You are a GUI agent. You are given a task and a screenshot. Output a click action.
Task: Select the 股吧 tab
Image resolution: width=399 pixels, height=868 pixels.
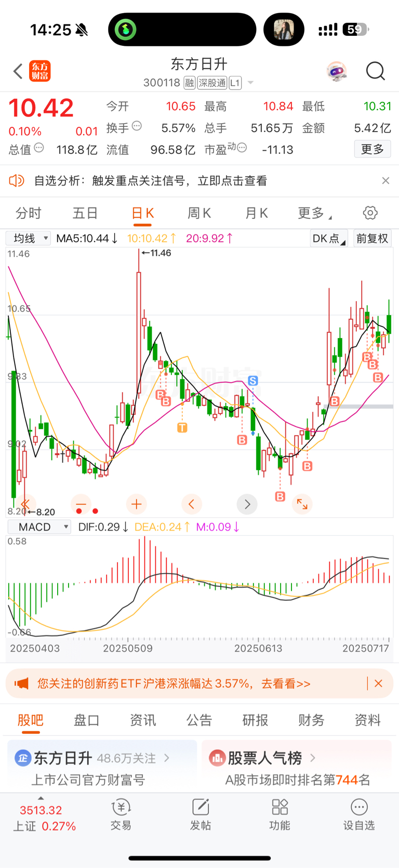pyautogui.click(x=31, y=720)
